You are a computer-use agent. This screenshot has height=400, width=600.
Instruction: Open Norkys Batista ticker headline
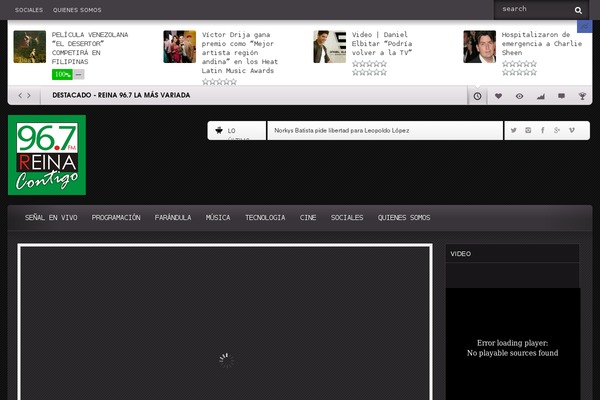342,131
